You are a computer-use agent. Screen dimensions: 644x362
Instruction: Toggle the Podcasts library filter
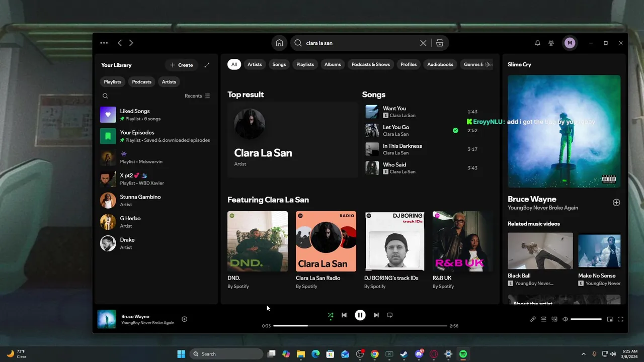[x=141, y=82]
